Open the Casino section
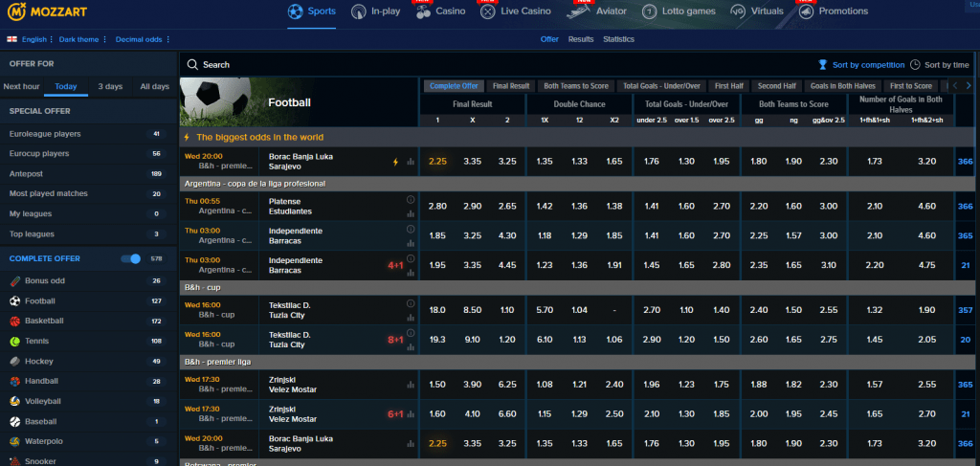Screen dimensions: 980x466 point(440,11)
